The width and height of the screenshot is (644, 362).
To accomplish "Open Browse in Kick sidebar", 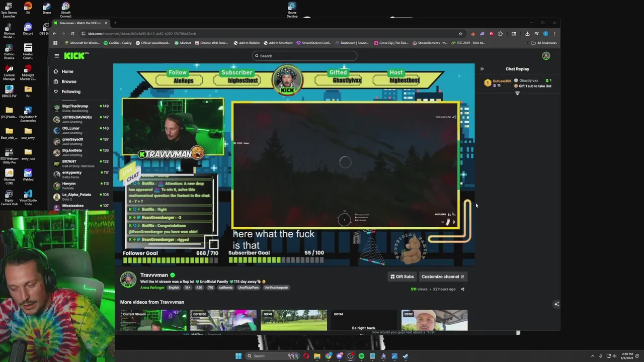I will click(x=69, y=81).
